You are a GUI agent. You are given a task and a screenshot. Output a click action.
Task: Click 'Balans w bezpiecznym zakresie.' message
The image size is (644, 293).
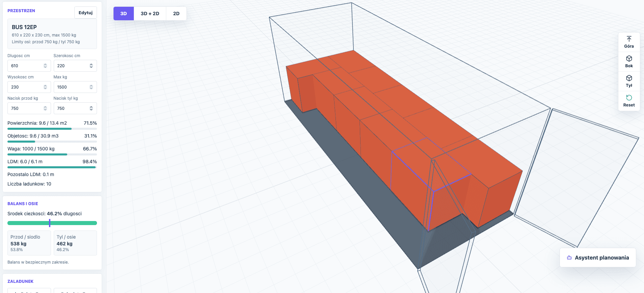pos(38,262)
